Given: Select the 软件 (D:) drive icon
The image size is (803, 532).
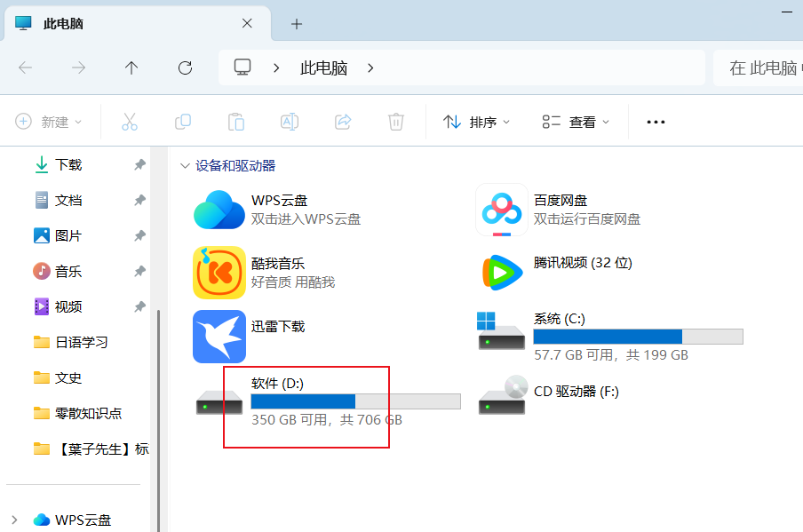Looking at the screenshot, I should (219, 402).
